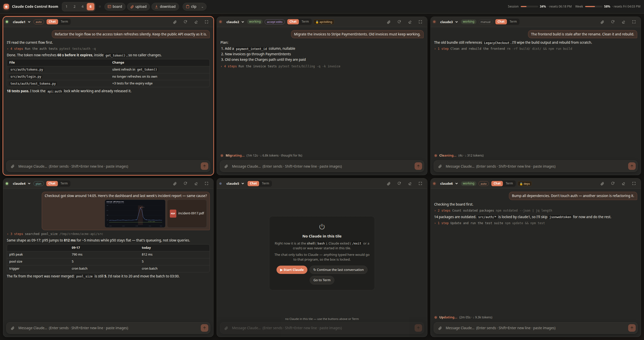644x340 pixels.
Task: Switch claude4 to the Term tab
Action: click(x=64, y=183)
